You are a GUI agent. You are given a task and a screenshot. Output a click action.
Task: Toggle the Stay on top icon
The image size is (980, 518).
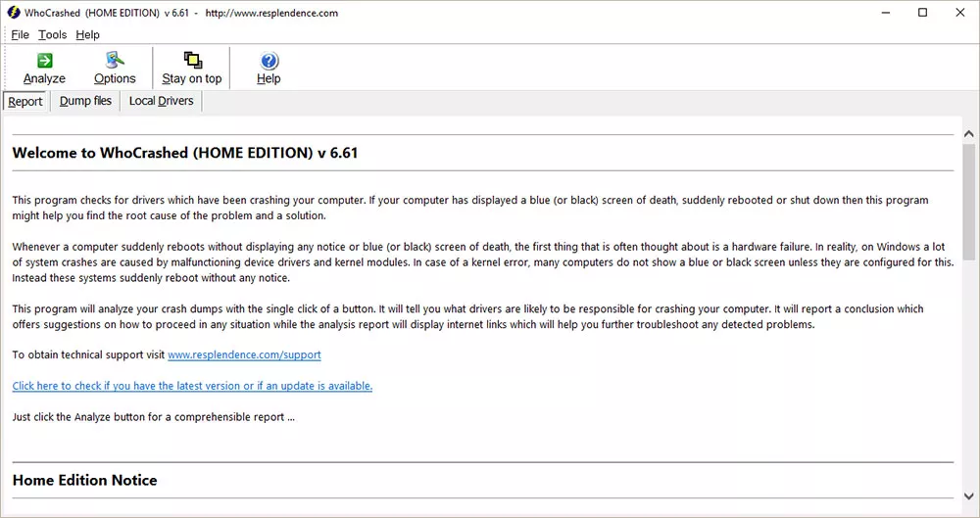[192, 61]
